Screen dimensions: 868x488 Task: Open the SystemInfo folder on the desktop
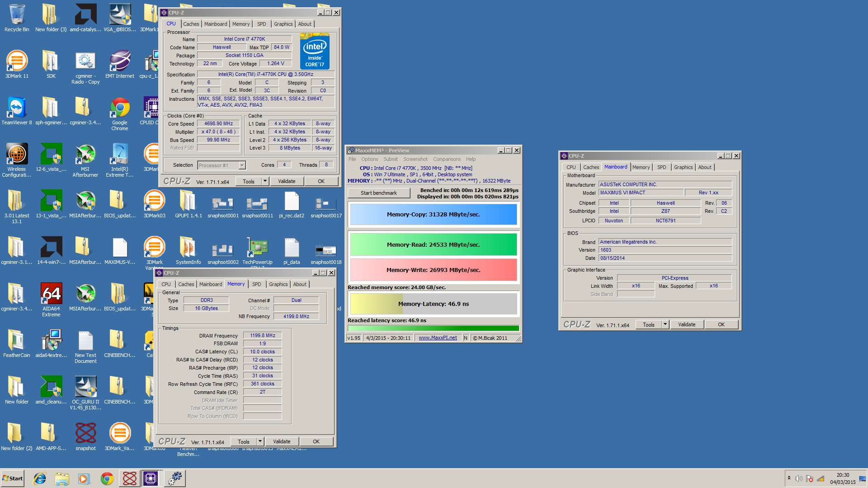pyautogui.click(x=189, y=251)
